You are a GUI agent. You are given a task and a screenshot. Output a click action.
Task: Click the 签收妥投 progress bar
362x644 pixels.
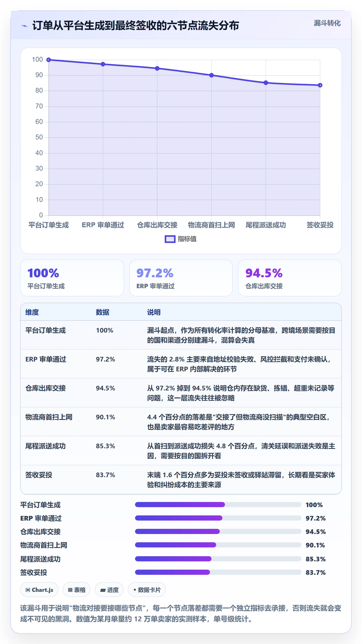click(x=218, y=572)
